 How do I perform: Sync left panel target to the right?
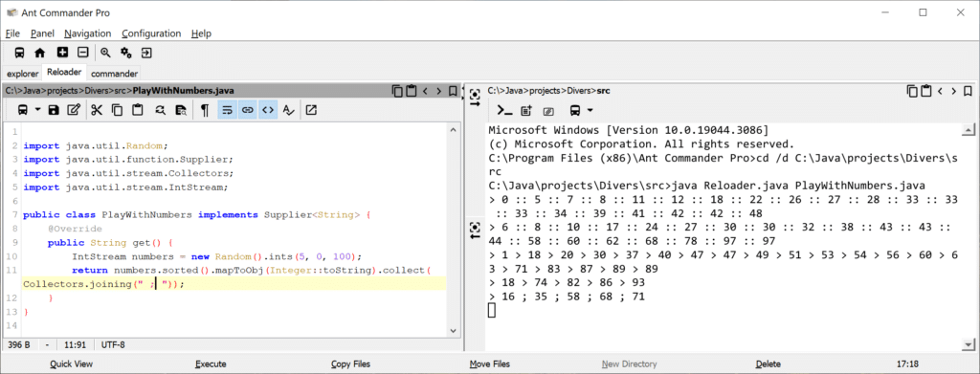(475, 98)
